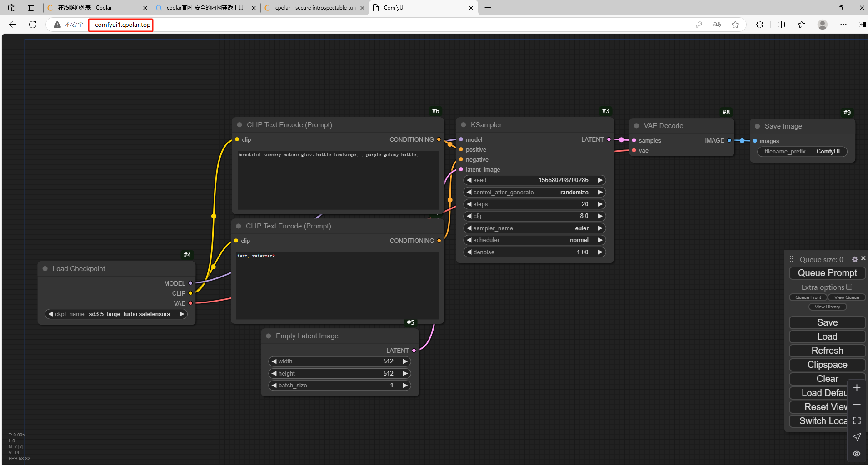Zoom out with the minus icon
The width and height of the screenshot is (868, 465).
point(857,404)
